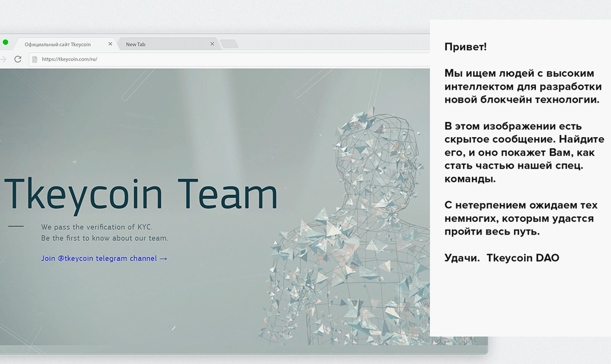Click the 'Удачи. Tkeycoin DAO' signature text
This screenshot has width=611, height=364.
pyautogui.click(x=502, y=258)
